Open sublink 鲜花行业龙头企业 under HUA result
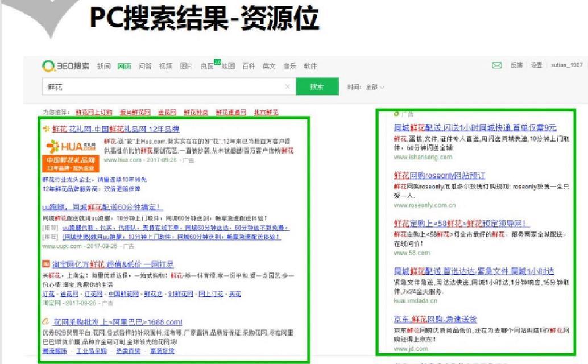This screenshot has height=364, width=588. tap(94, 180)
